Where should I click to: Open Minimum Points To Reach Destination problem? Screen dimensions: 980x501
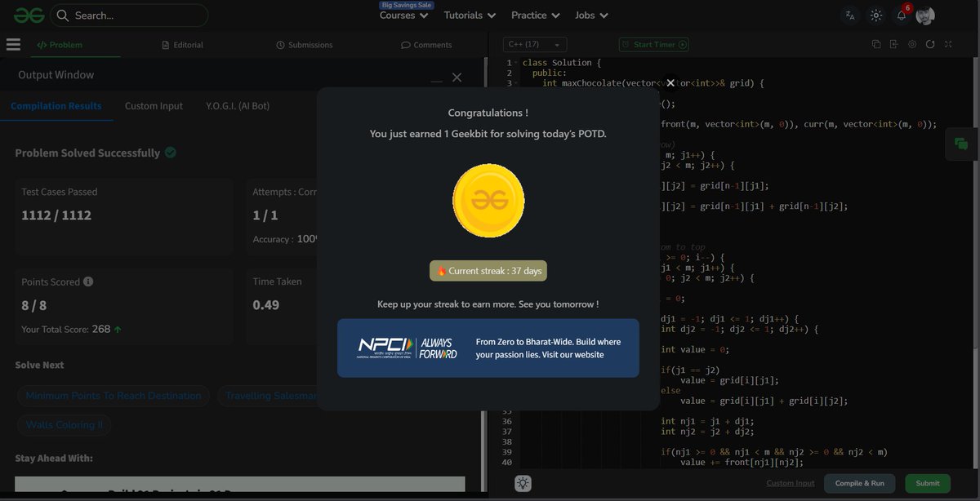pos(114,396)
